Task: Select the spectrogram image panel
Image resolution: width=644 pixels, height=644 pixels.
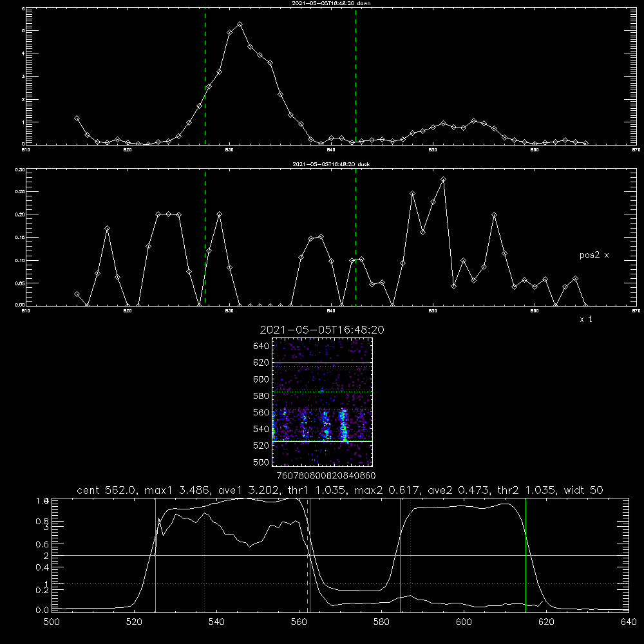Action: pos(323,402)
